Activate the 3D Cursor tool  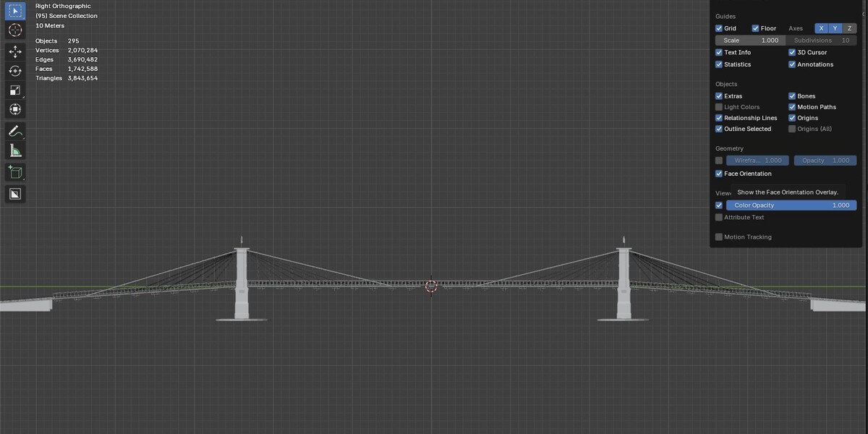point(15,30)
